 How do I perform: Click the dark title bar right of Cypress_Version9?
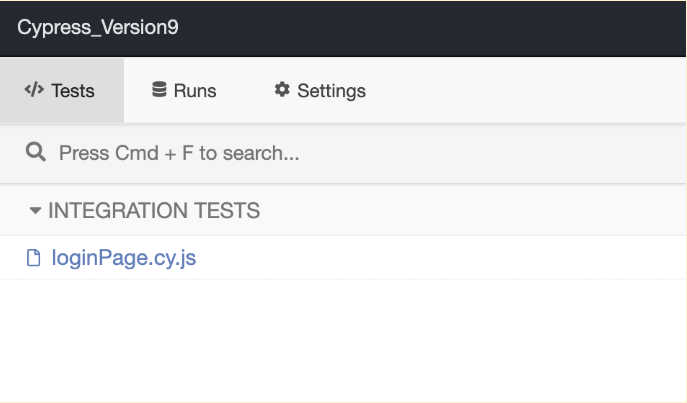[x=430, y=27]
